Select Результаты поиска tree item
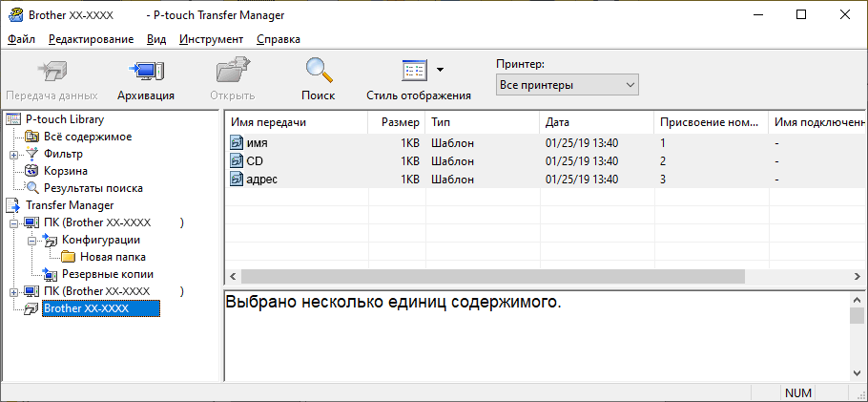This screenshot has height=402, width=868. [93, 188]
